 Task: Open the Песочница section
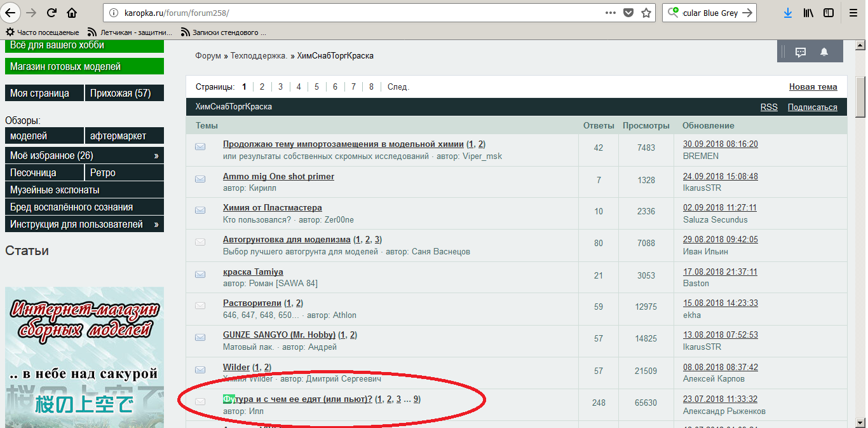coord(33,172)
